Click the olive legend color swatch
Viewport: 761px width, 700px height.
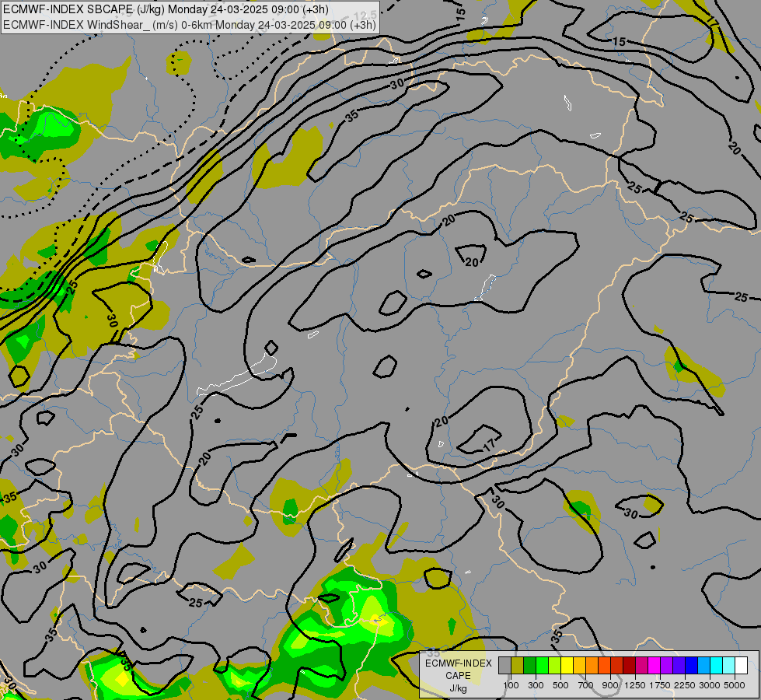coord(518,665)
